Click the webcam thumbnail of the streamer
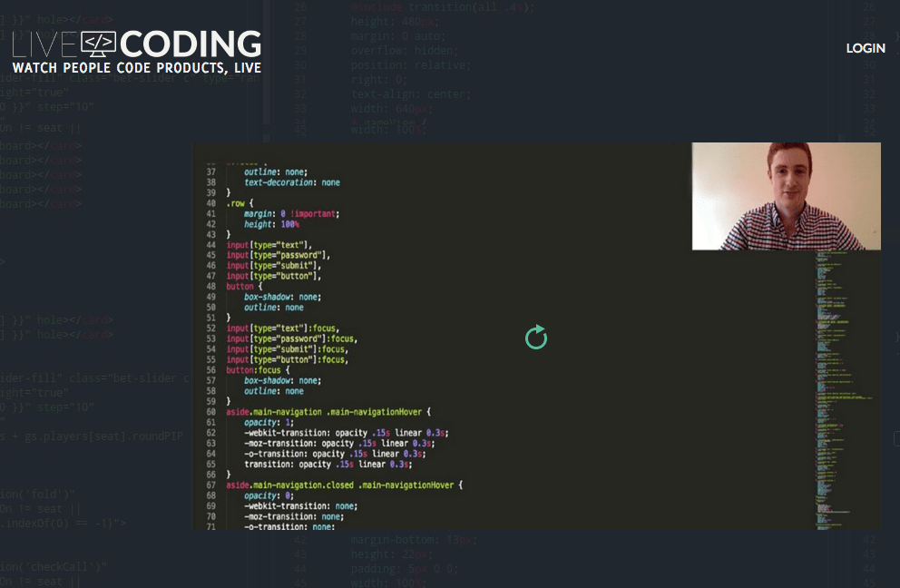The width and height of the screenshot is (900, 588). [786, 196]
